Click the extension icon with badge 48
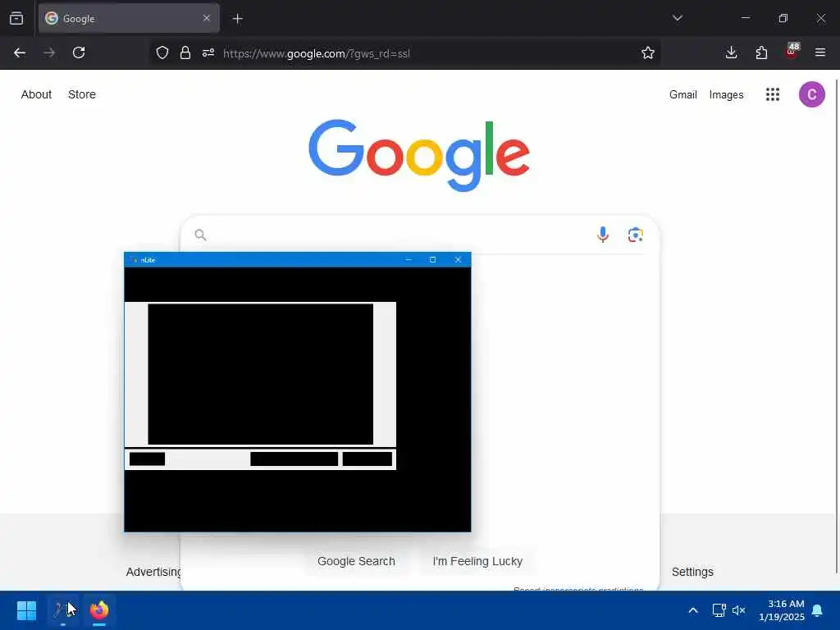This screenshot has height=630, width=840. 792,52
